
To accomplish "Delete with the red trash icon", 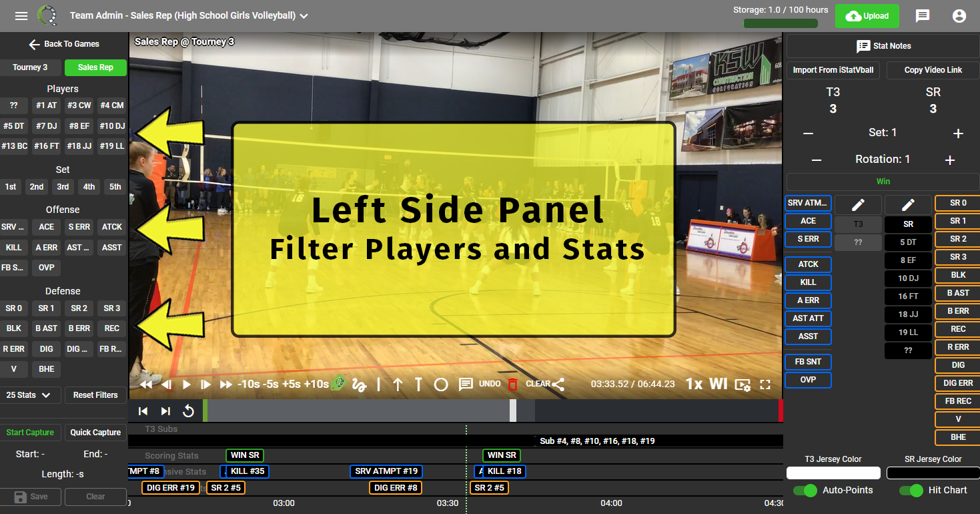I will pos(512,384).
